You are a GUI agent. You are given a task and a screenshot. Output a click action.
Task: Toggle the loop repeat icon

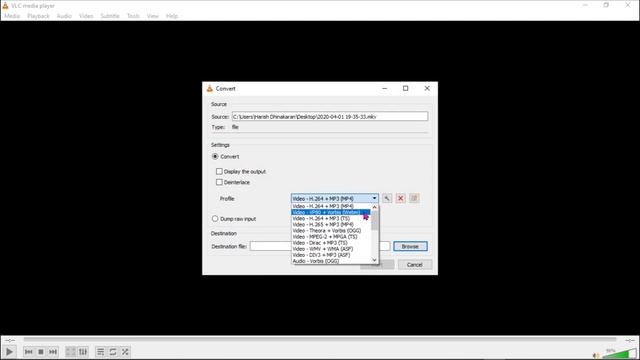click(x=113, y=352)
